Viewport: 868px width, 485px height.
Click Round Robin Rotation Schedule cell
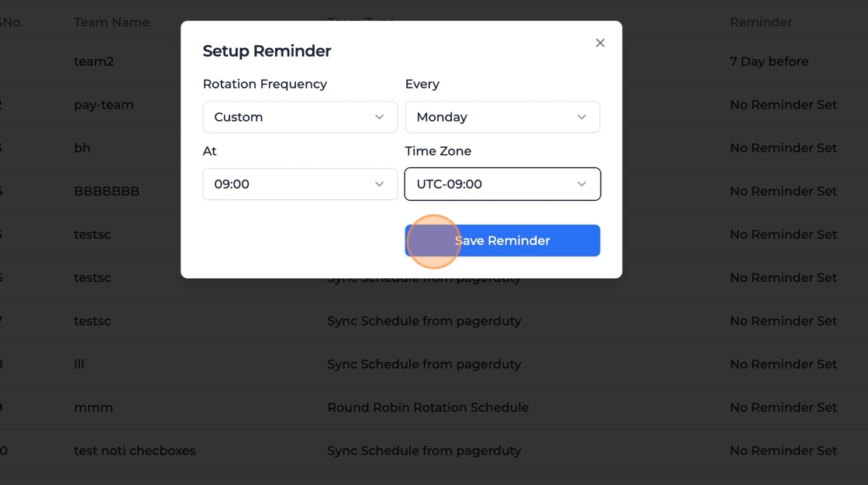tap(428, 408)
